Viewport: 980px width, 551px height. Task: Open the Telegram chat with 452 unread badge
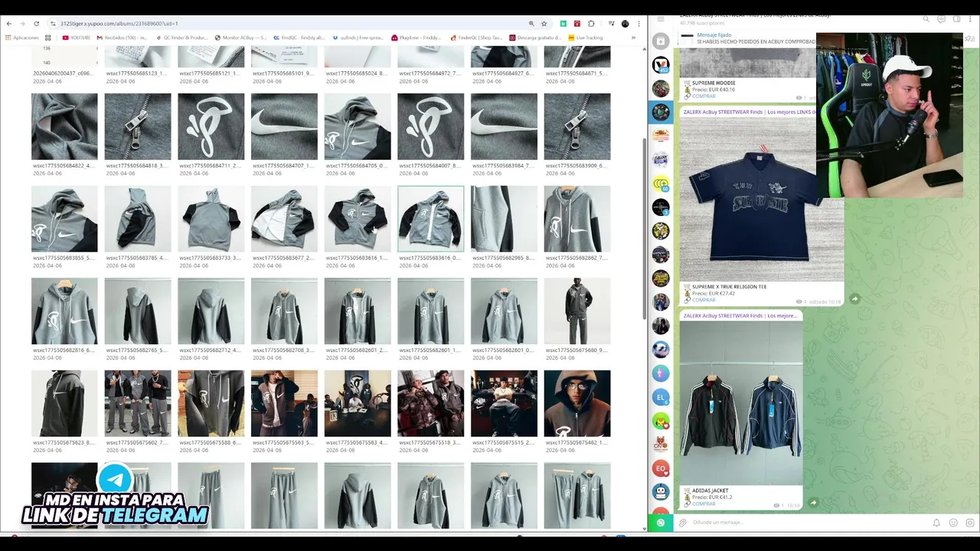[661, 65]
